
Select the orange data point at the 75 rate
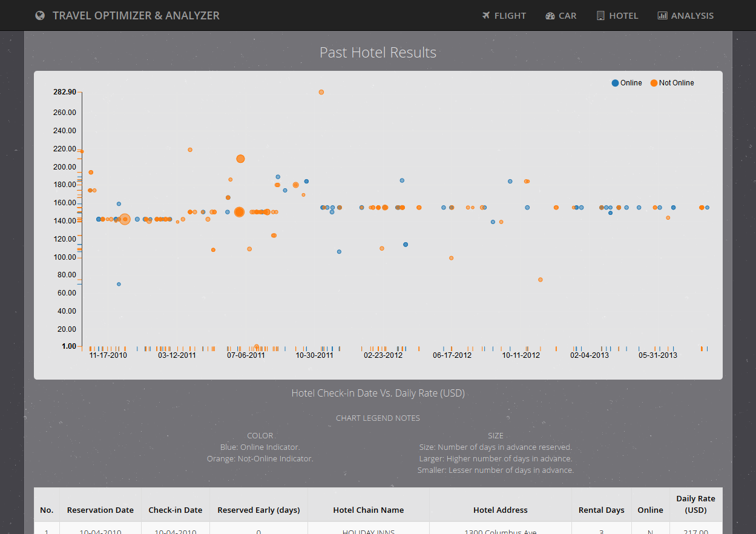point(541,280)
